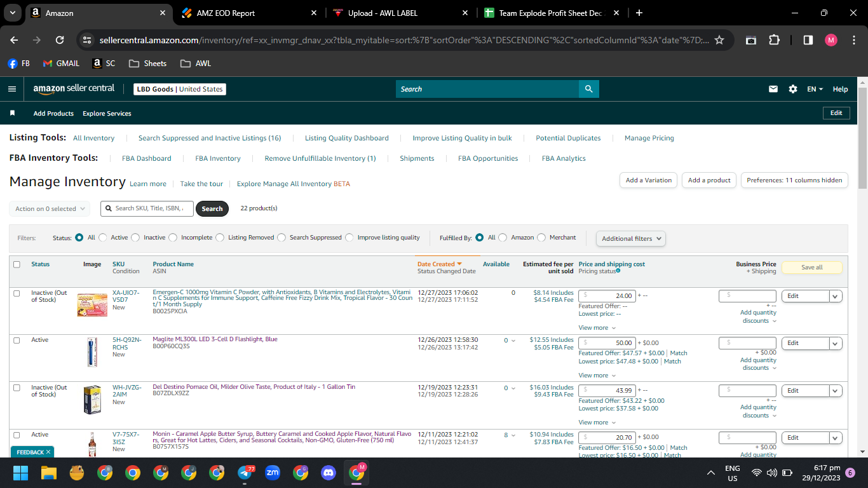This screenshot has height=488, width=868.
Task: Open the Maglite flashlight product thumbnail
Action: pyautogui.click(x=92, y=352)
